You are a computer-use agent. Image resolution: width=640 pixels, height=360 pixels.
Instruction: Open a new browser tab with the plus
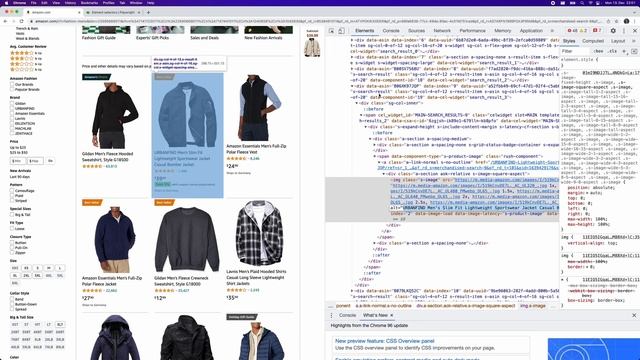click(148, 13)
